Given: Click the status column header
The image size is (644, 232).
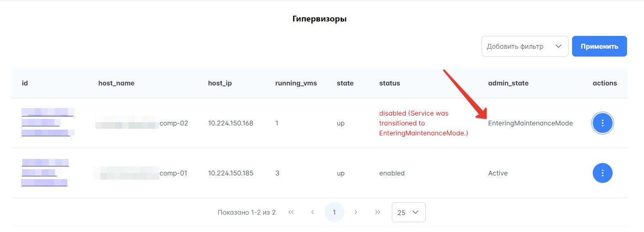Looking at the screenshot, I should (389, 83).
